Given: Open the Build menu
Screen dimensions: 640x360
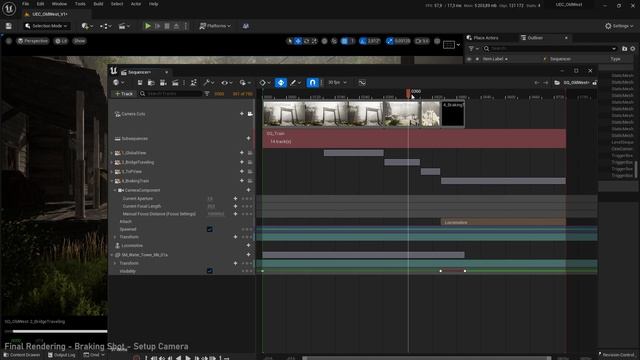Looking at the screenshot, I should pos(98,4).
